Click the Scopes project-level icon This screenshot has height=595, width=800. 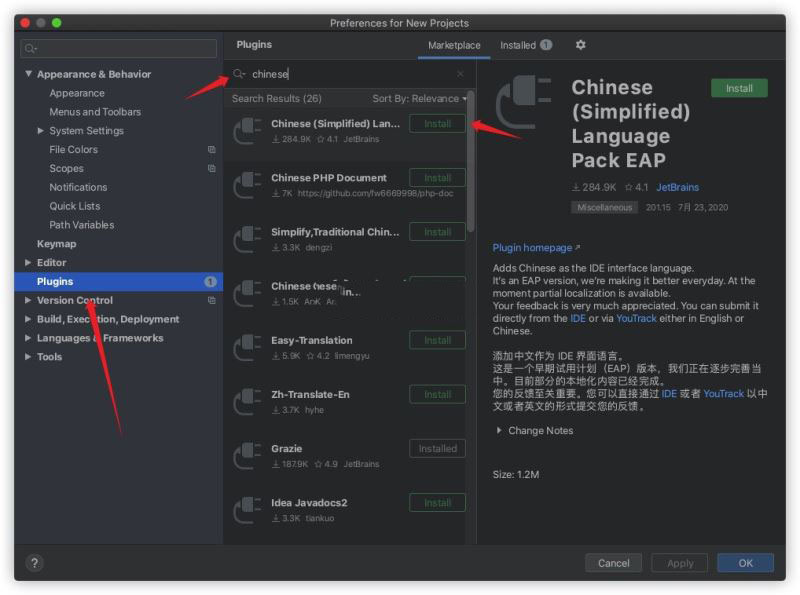(212, 168)
